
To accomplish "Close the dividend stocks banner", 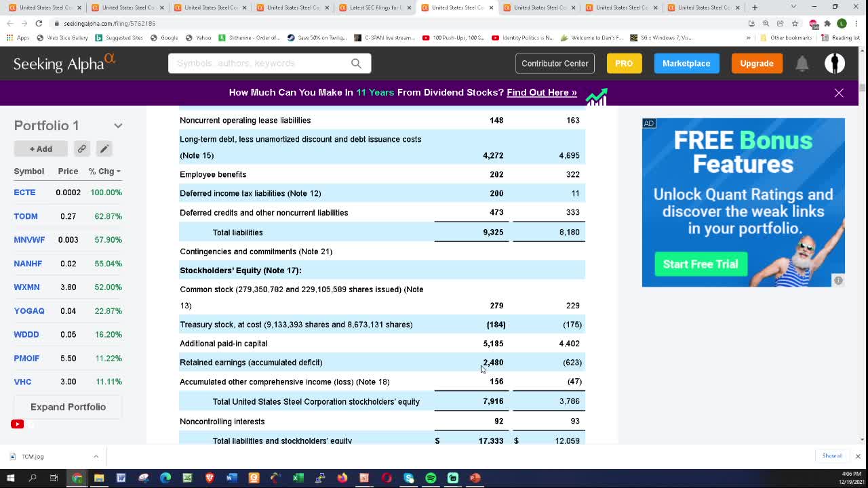I will pyautogui.click(x=839, y=93).
